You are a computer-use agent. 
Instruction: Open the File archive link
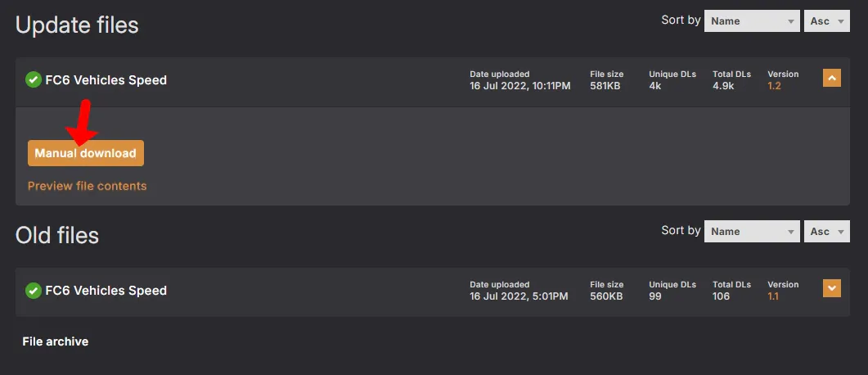[56, 341]
